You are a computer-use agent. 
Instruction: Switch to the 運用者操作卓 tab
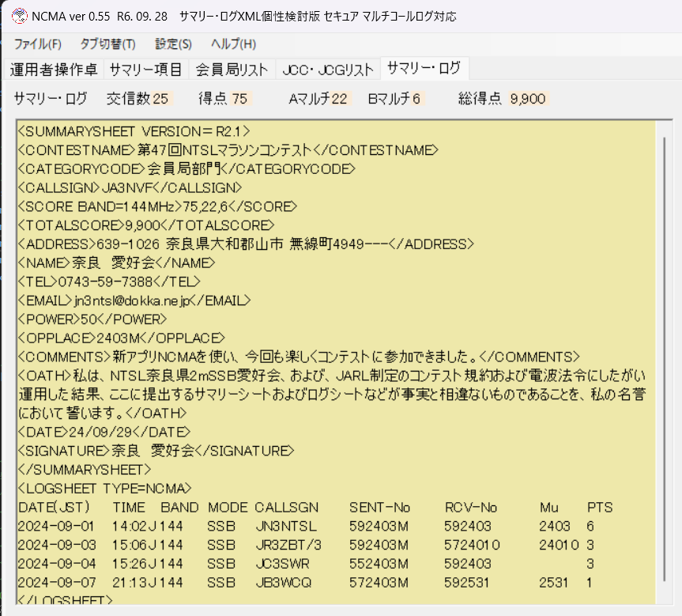tap(54, 70)
